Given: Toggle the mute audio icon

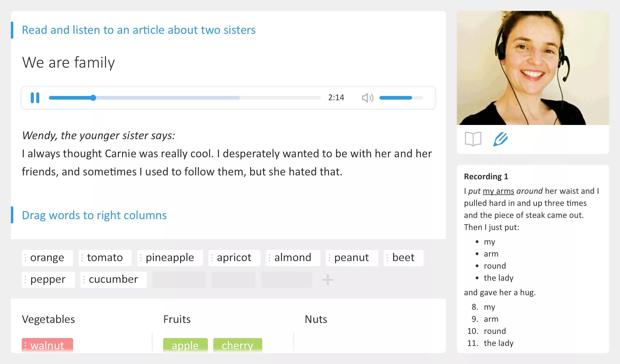Looking at the screenshot, I should (x=367, y=97).
